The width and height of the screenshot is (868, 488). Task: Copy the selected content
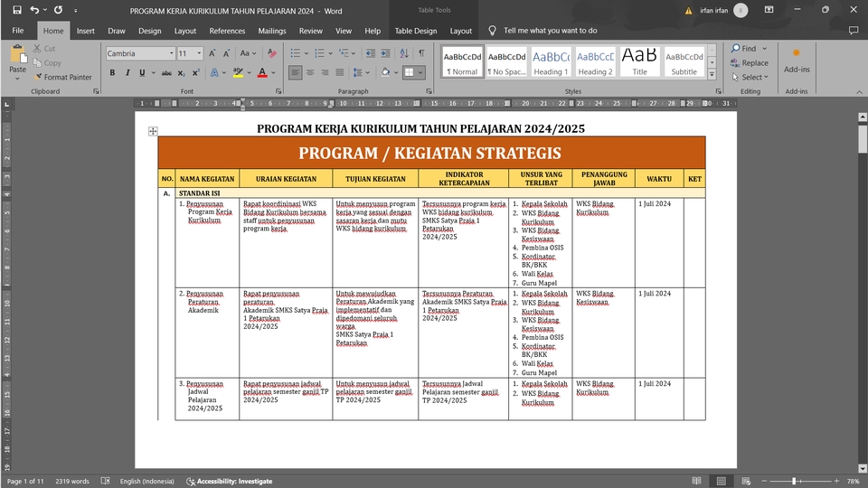pyautogui.click(x=47, y=63)
